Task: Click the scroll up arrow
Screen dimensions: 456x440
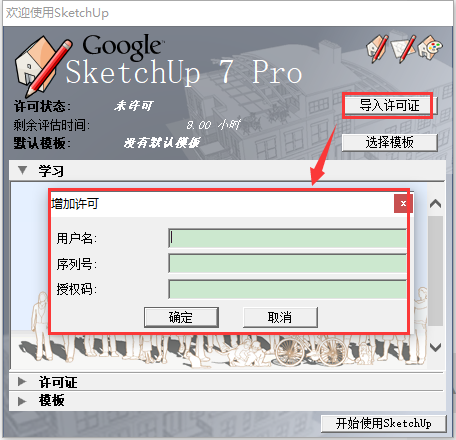Action: (x=435, y=204)
